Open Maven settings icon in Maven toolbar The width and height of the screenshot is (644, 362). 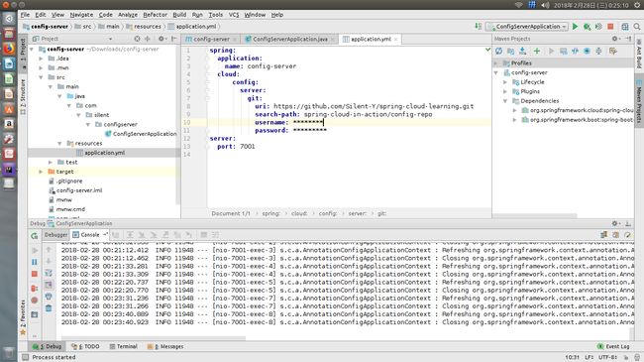pos(613,51)
